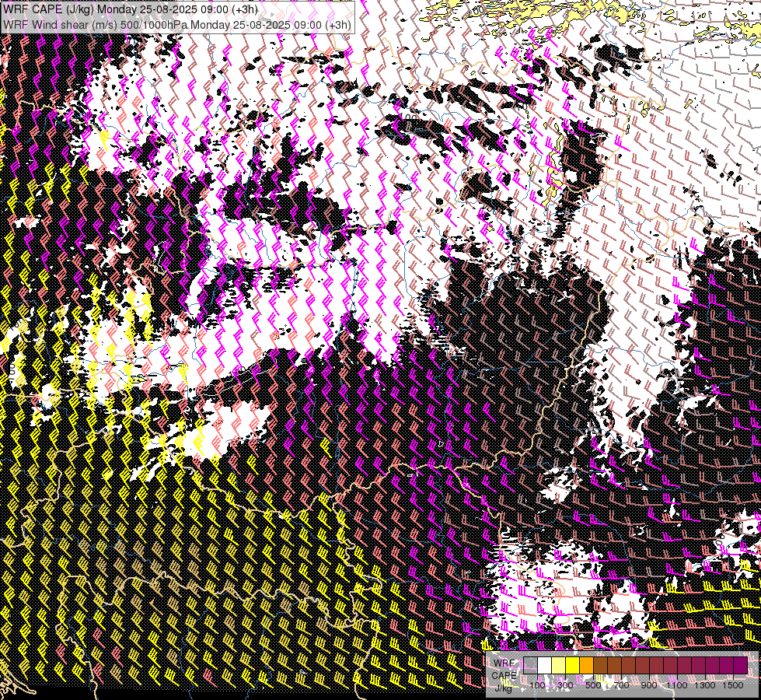
Task: Click the white CAPE legend swatch
Action: (x=545, y=665)
